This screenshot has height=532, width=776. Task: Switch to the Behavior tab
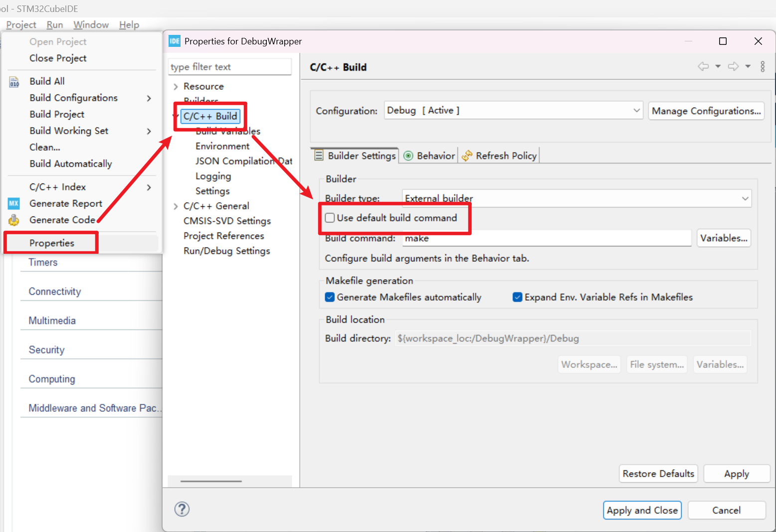pyautogui.click(x=429, y=156)
